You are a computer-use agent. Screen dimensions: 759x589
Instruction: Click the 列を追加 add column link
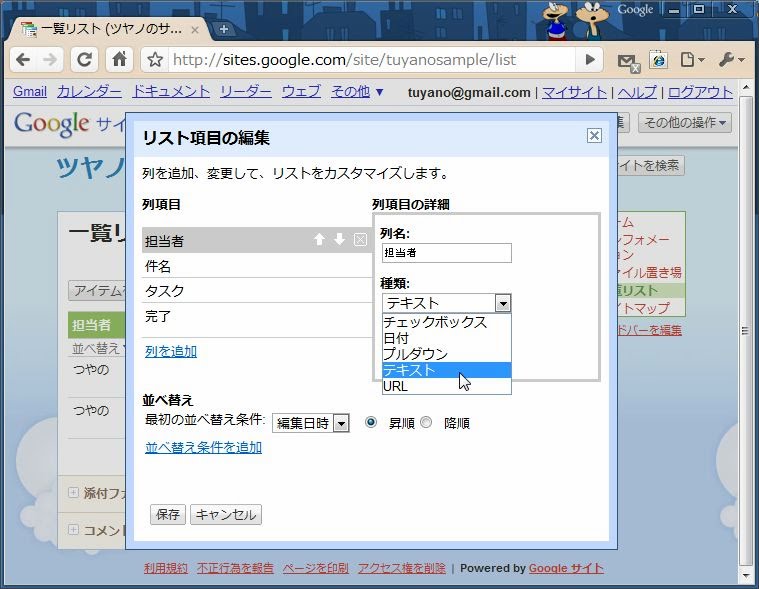point(171,351)
